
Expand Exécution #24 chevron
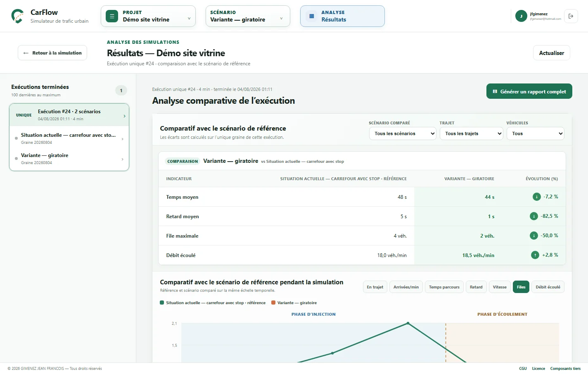pyautogui.click(x=124, y=116)
